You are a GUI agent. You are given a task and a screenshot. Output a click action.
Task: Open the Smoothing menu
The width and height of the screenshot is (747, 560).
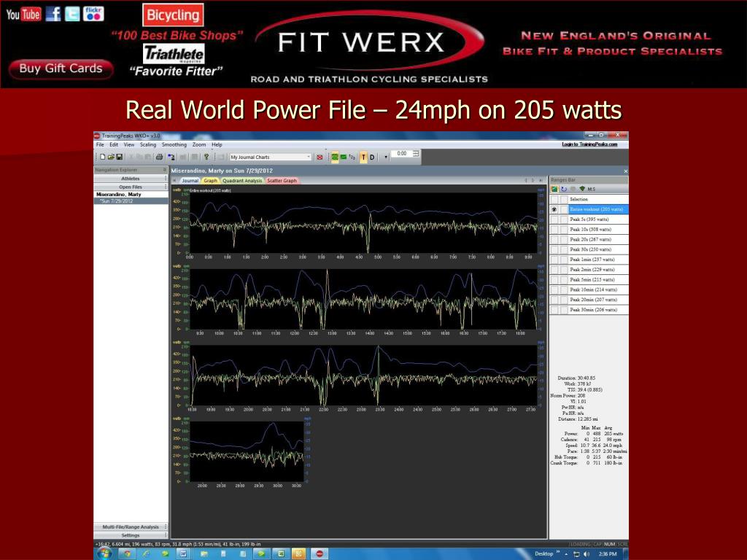point(174,145)
